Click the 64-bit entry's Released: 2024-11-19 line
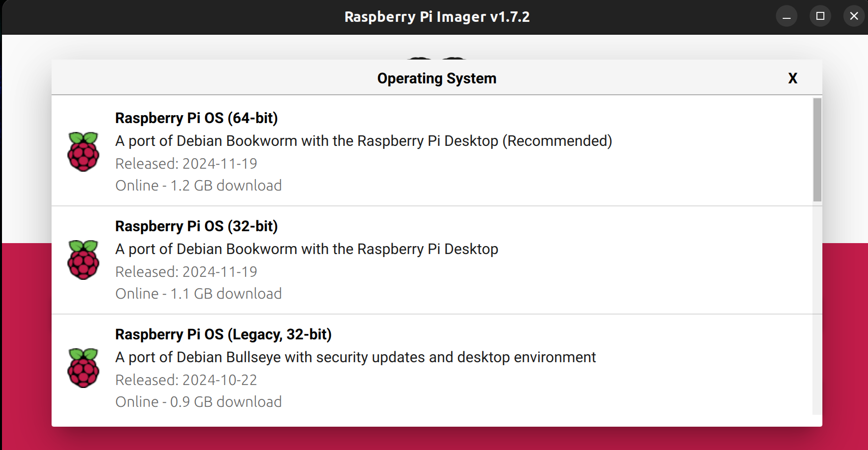 (186, 164)
